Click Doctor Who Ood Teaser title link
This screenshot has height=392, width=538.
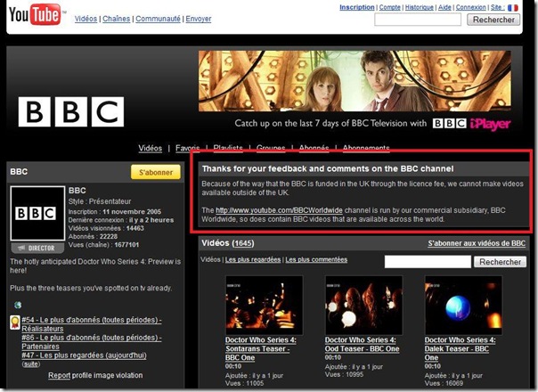362,344
